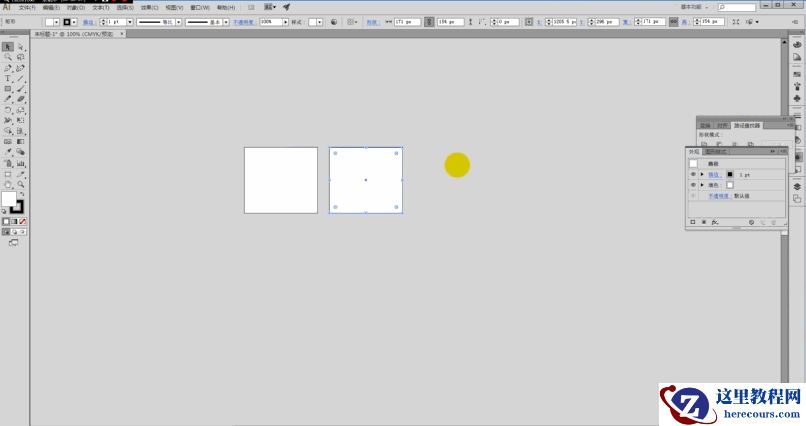Viewport: 806px width, 426px height.
Task: Open fill color dropdown in control bar
Action: coord(57,22)
